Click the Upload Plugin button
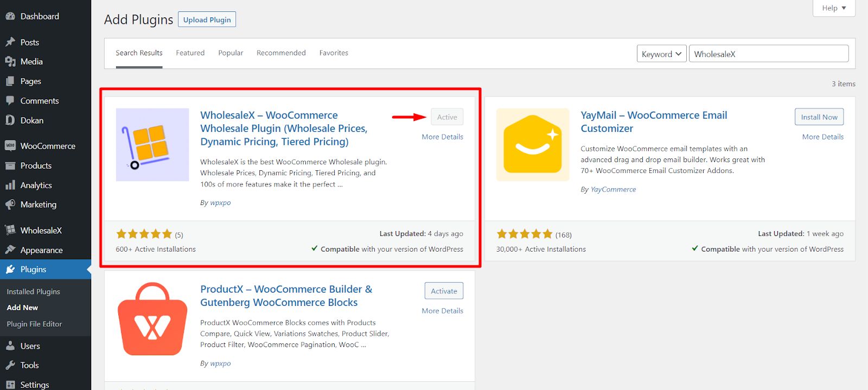 point(207,20)
